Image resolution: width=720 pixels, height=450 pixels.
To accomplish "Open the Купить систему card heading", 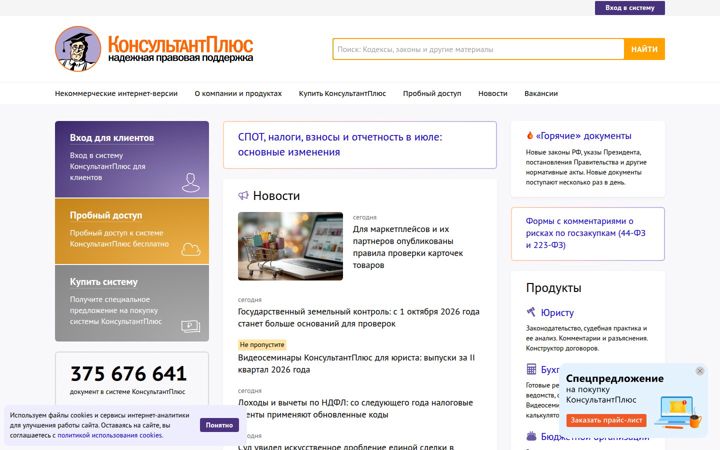I will [104, 282].
